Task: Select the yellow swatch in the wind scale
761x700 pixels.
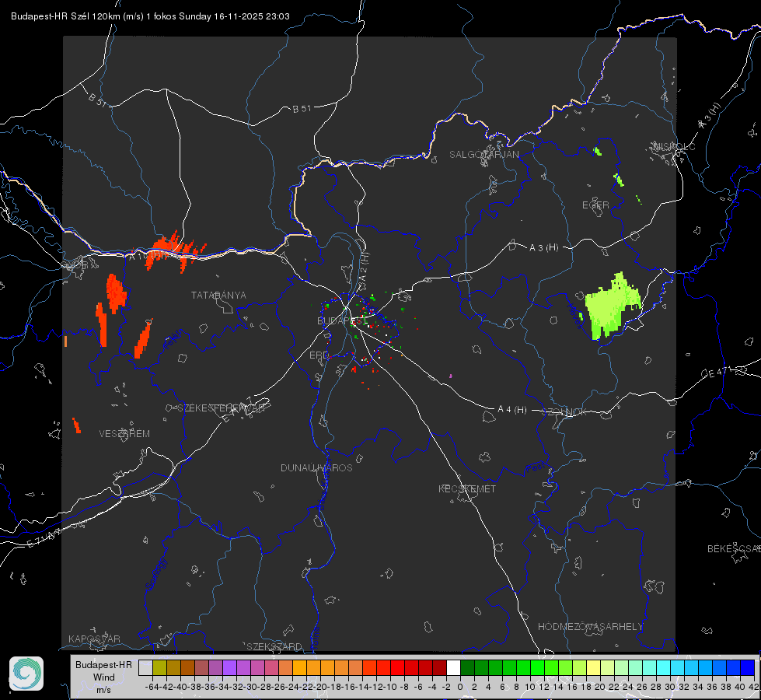Action: click(594, 667)
